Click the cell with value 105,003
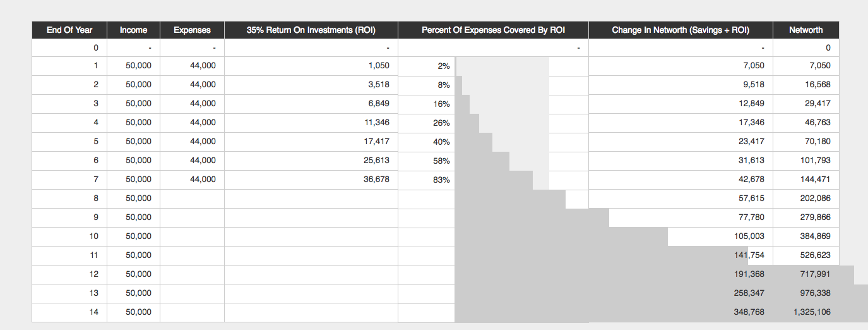 (747, 236)
